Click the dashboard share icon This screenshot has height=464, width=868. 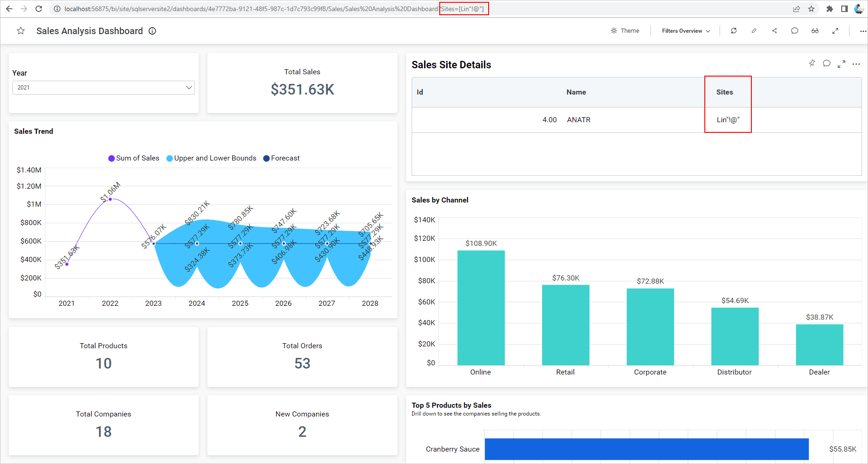point(774,31)
